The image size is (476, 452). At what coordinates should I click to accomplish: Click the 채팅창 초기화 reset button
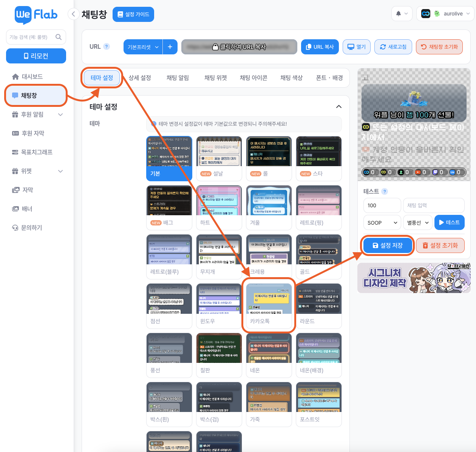pos(439,47)
